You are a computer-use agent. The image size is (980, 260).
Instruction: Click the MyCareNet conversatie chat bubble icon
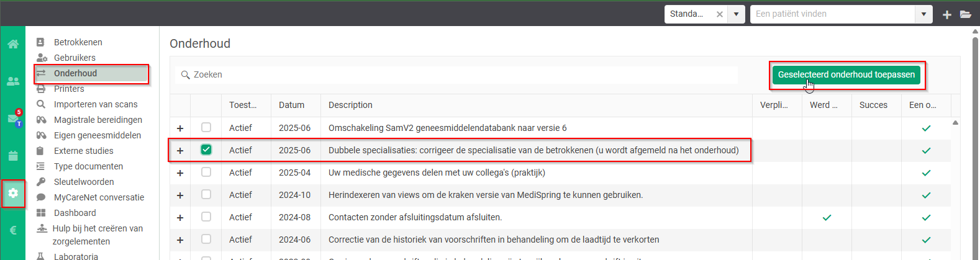(x=41, y=197)
